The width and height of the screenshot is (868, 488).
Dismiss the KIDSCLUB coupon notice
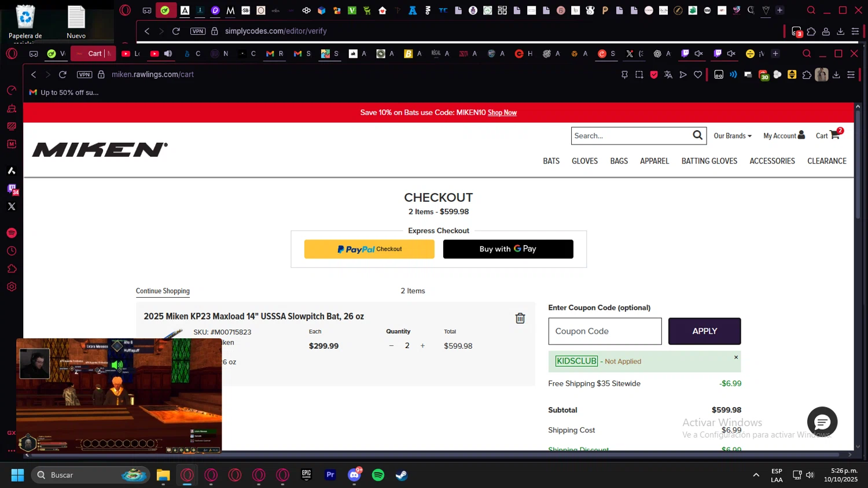[736, 357]
